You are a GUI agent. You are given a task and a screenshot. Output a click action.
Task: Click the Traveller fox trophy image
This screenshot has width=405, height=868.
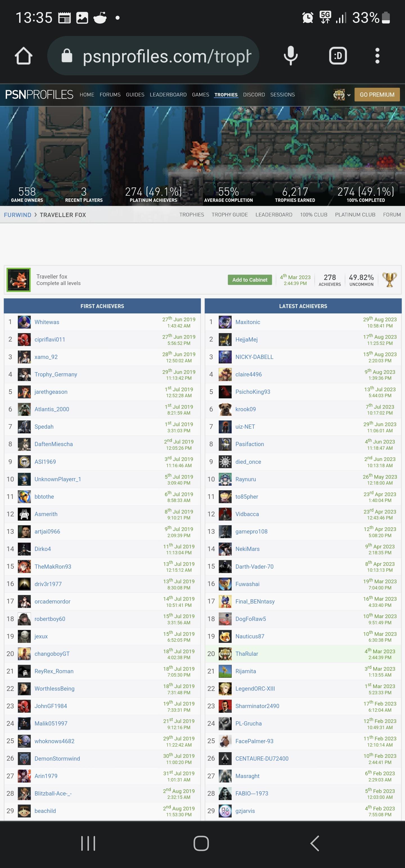tap(19, 280)
